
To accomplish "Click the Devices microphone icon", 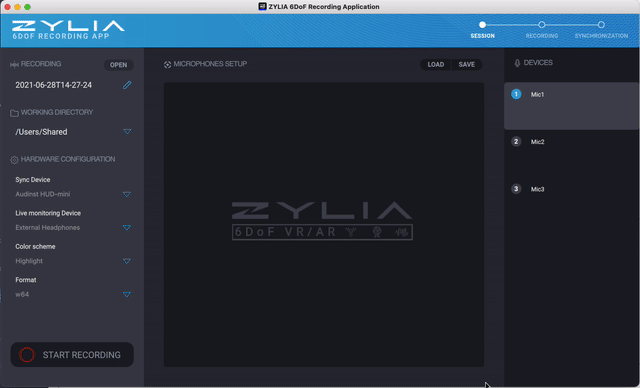I will [x=517, y=63].
